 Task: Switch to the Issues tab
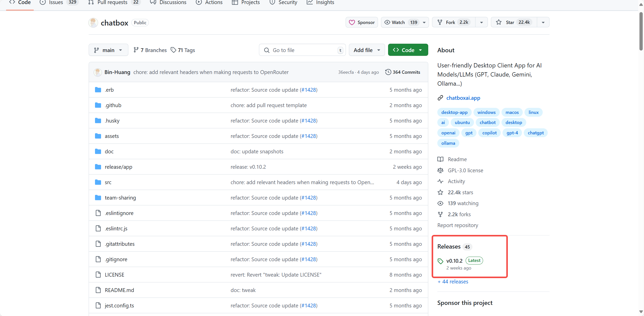tap(59, 3)
